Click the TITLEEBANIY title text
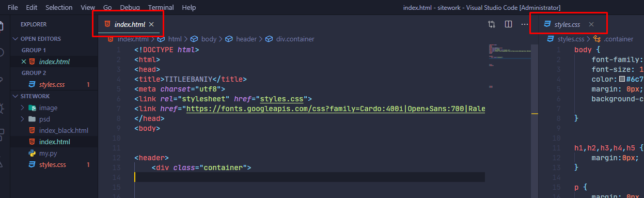This screenshot has height=198, width=644. coord(189,79)
